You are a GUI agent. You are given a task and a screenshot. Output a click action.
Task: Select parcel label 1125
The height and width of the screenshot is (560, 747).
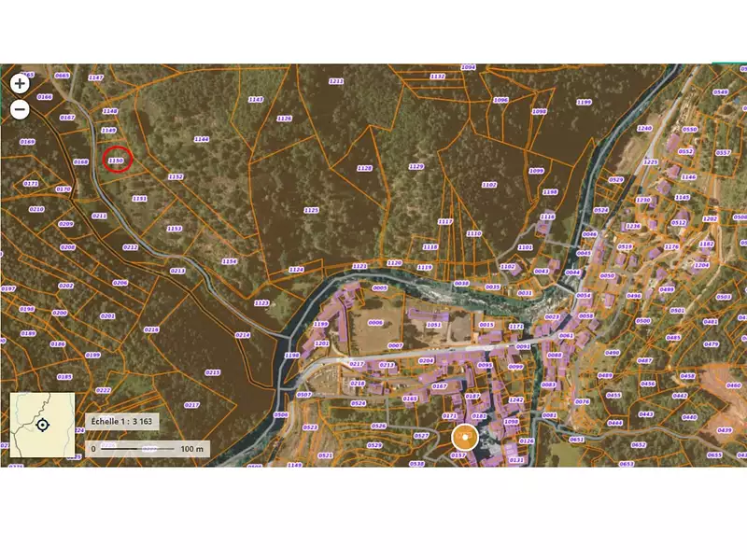tap(311, 210)
